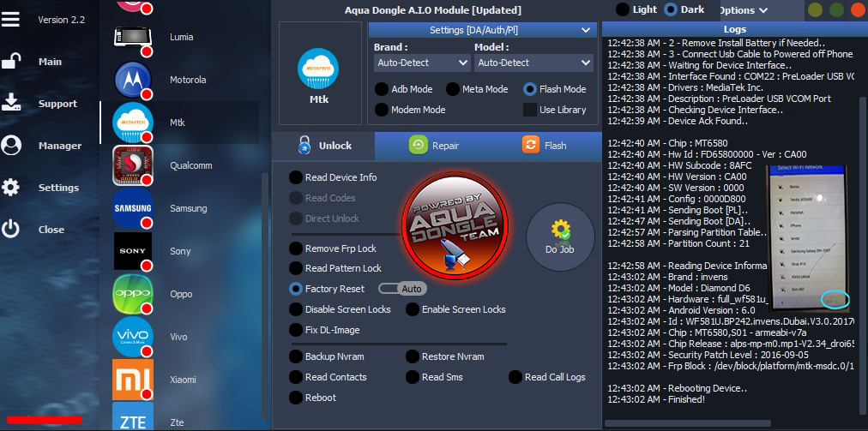Select Modem Mode radio button
Screen dimensions: 868x431
pyautogui.click(x=382, y=110)
